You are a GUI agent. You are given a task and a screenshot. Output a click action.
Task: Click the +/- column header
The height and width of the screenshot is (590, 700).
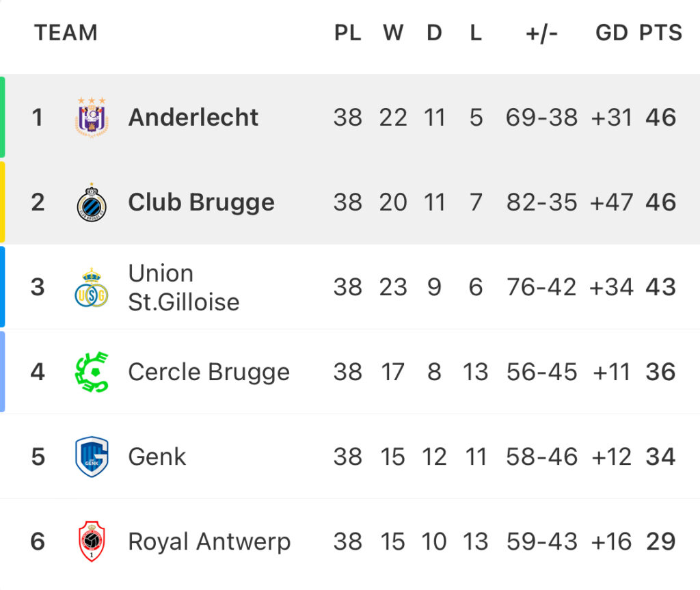(541, 33)
